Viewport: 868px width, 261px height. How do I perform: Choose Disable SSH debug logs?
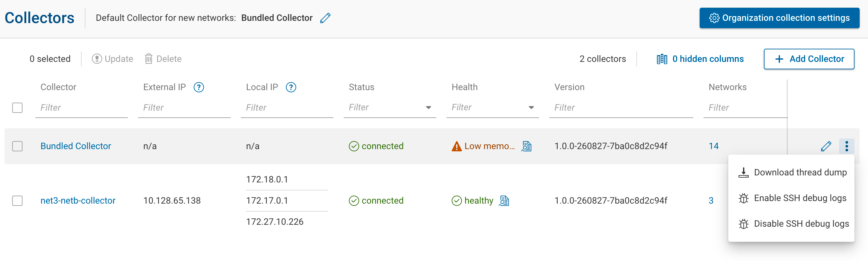tap(791, 224)
